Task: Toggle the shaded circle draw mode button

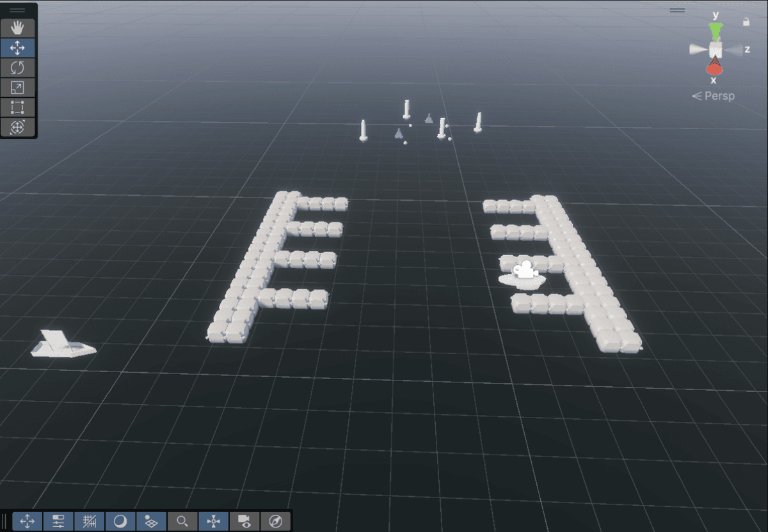Action: (120, 521)
